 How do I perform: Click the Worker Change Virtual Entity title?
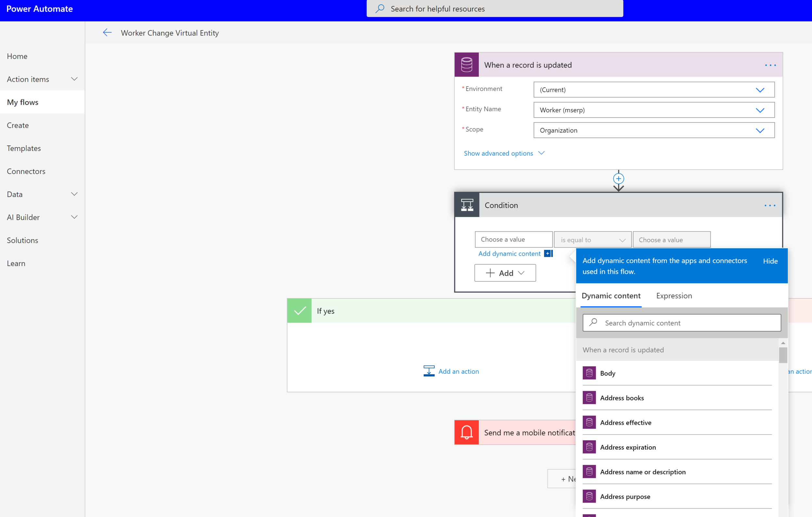170,33
